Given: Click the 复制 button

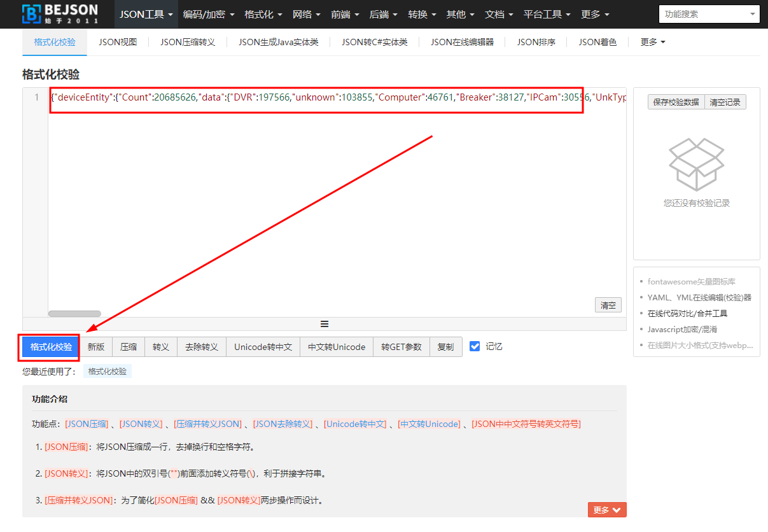Looking at the screenshot, I should pyautogui.click(x=446, y=347).
